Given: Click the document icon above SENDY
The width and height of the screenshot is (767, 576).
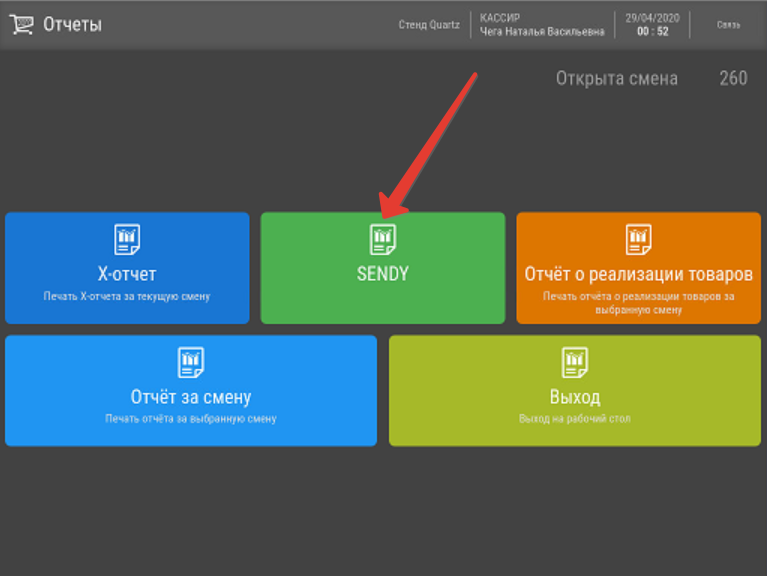Looking at the screenshot, I should pyautogui.click(x=383, y=239).
